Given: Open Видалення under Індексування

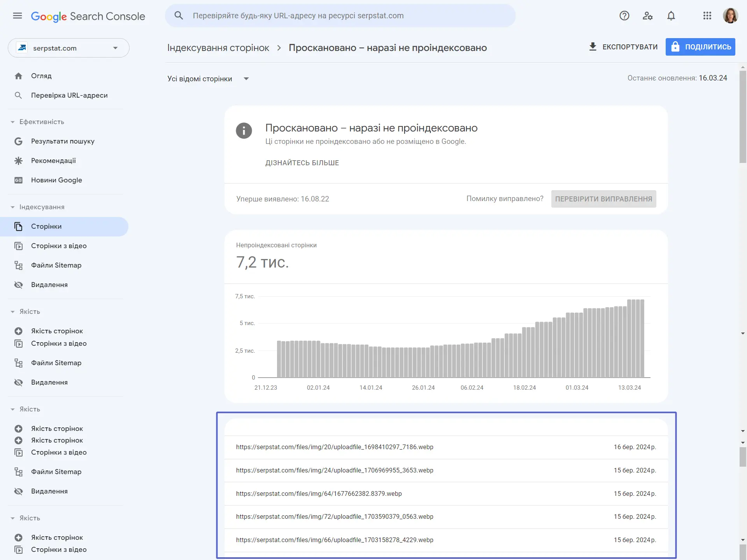Looking at the screenshot, I should 49,285.
